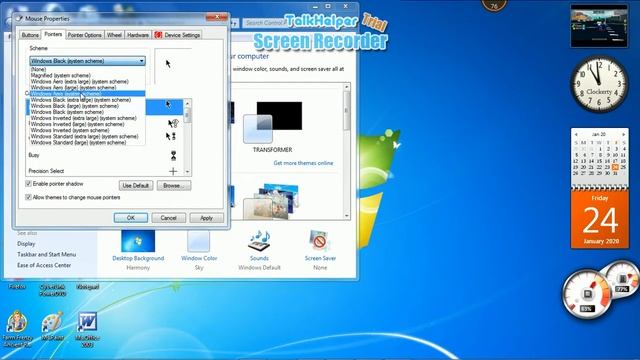
Task: Pick Windows Inverted (large) scheme
Action: point(87,124)
